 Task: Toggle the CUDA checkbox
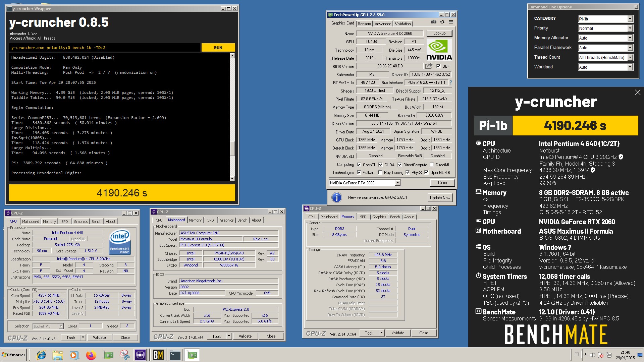(380, 165)
